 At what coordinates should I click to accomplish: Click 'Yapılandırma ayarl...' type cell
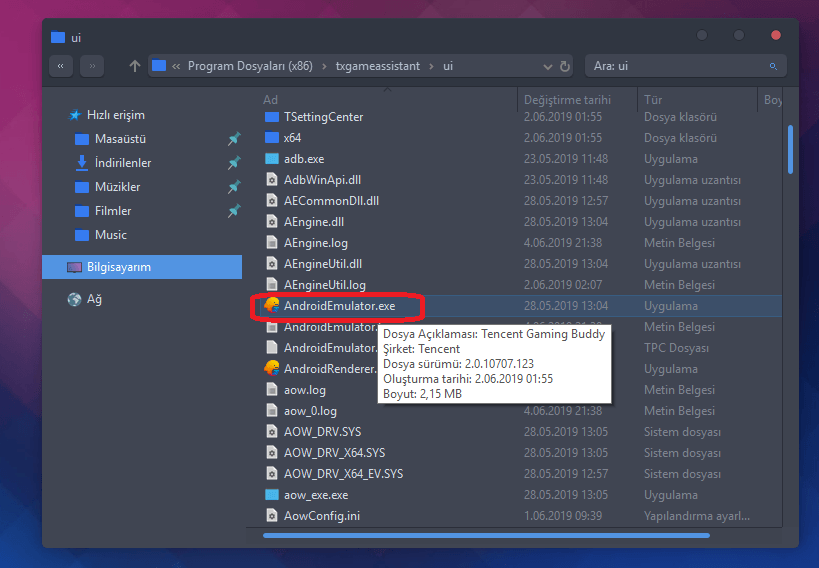(x=697, y=516)
